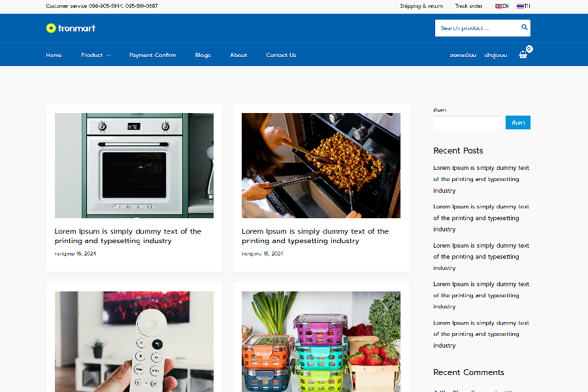The width and height of the screenshot is (588, 392).
Task: Open the Contact Us page
Action: [x=281, y=55]
